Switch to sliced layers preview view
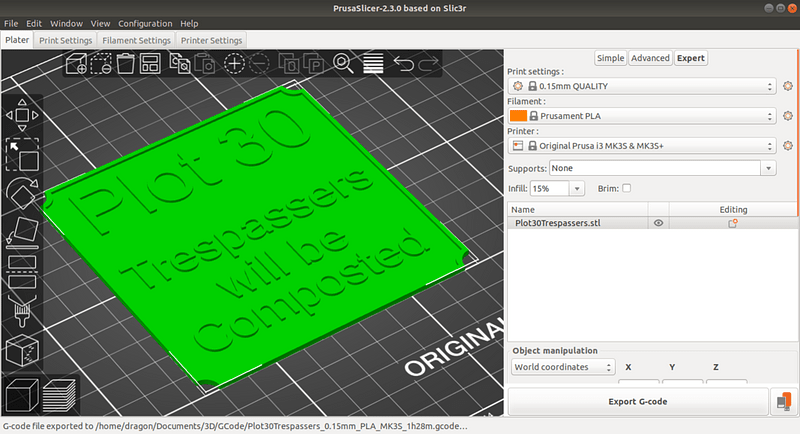Viewport: 800px width, 434px height. click(x=59, y=395)
